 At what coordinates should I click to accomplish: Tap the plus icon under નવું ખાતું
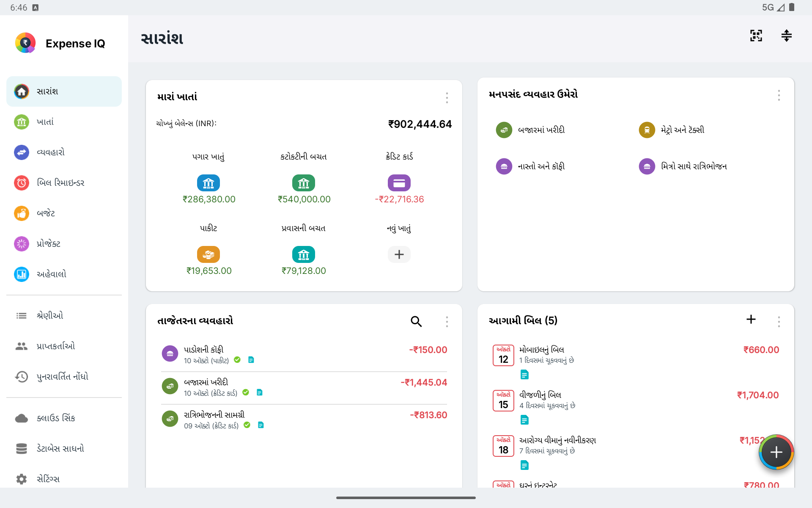pos(399,254)
